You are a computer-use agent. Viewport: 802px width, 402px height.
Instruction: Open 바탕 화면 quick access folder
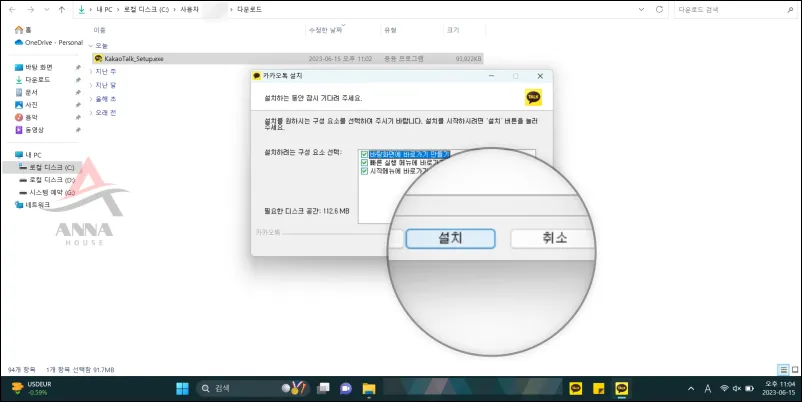click(34, 67)
